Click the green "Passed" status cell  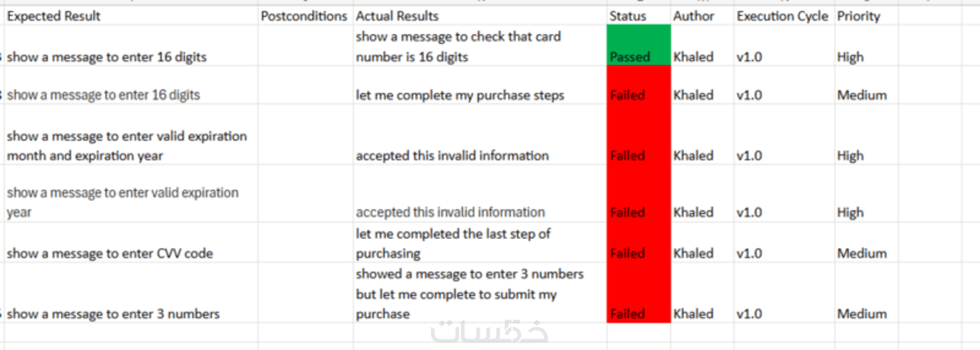638,46
